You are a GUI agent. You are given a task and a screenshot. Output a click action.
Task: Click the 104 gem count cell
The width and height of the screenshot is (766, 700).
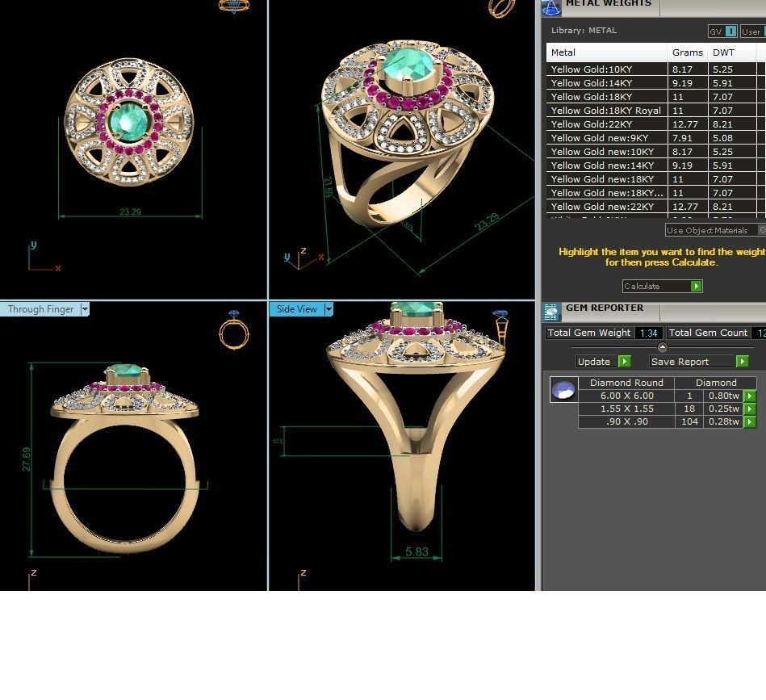point(689,421)
